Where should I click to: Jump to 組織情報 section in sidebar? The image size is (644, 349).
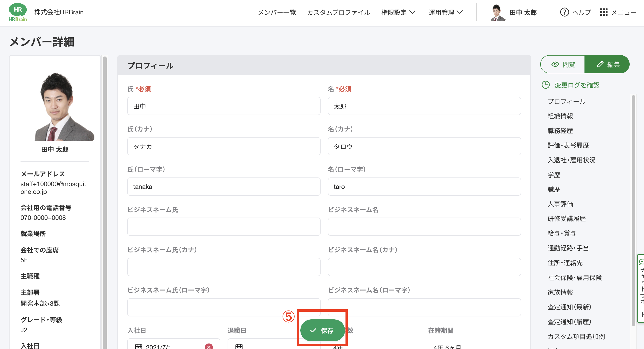click(x=560, y=116)
